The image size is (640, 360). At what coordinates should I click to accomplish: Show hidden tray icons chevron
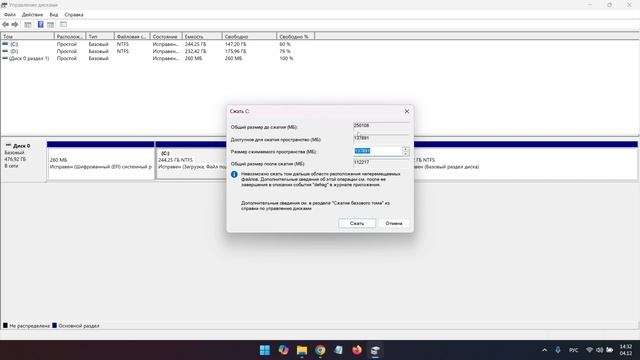click(x=544, y=350)
